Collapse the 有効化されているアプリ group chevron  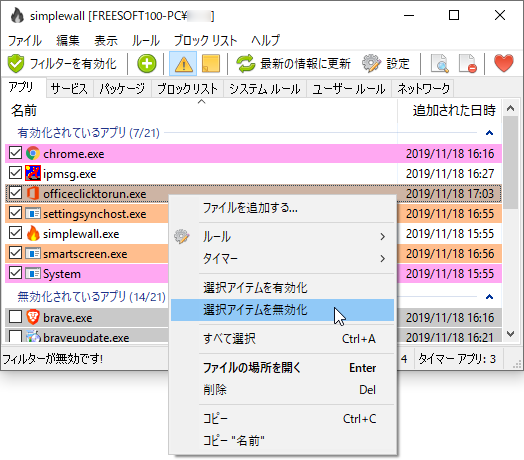[x=489, y=133]
